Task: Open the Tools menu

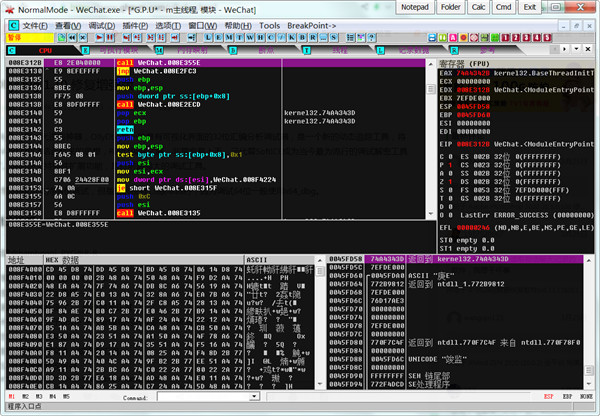Action: click(269, 26)
